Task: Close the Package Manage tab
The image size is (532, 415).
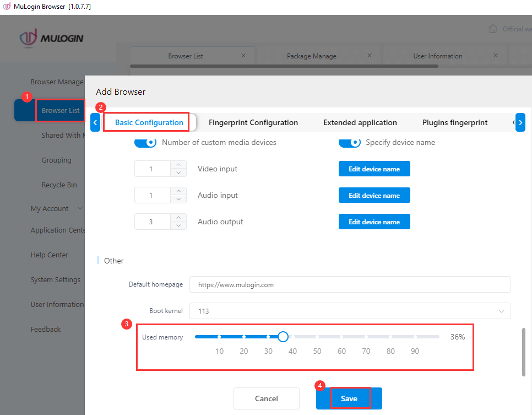Action: (370, 55)
